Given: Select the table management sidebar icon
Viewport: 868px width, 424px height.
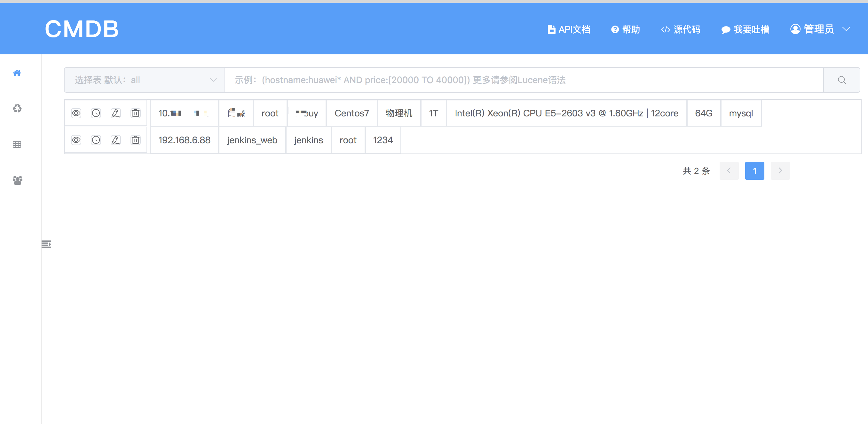Looking at the screenshot, I should pos(17,144).
